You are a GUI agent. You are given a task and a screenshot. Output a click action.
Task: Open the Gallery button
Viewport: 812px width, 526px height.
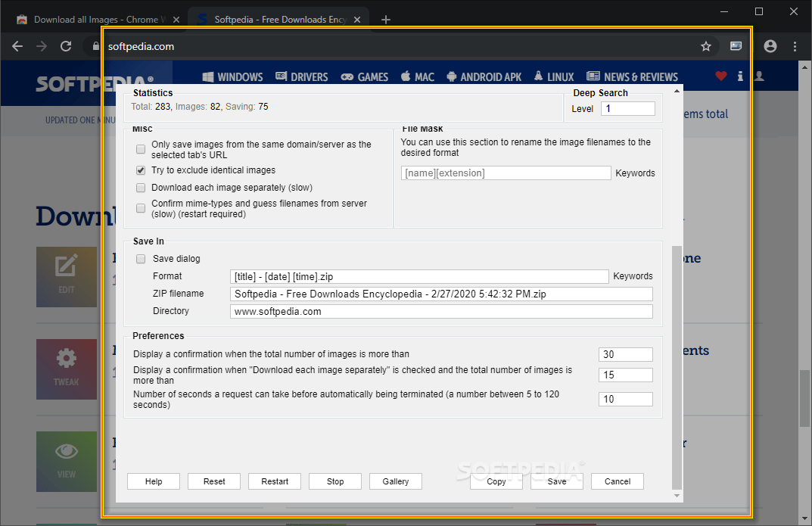(x=396, y=481)
